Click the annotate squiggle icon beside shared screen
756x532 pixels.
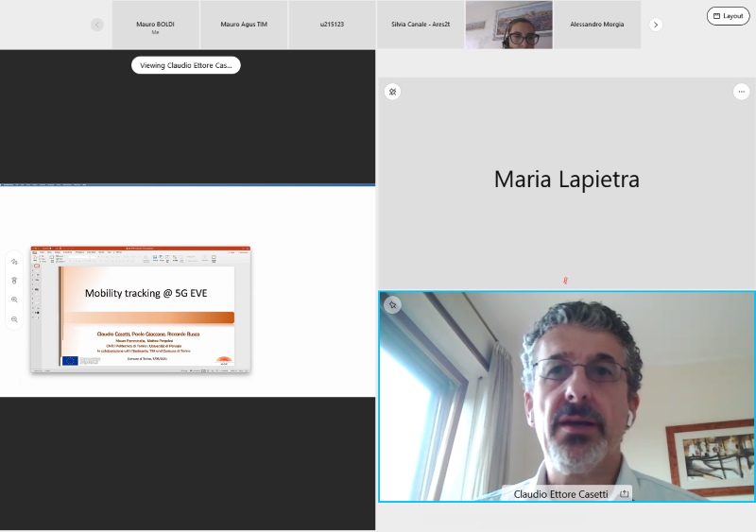[14, 262]
